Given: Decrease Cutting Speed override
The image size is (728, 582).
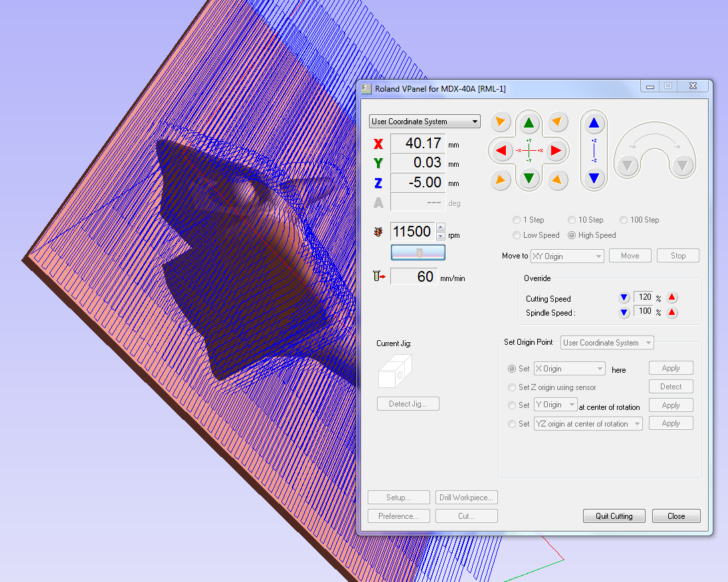Looking at the screenshot, I should point(624,298).
